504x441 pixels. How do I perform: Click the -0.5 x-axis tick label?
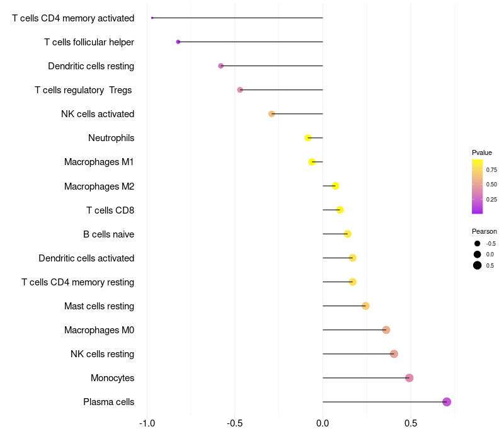tap(234, 423)
